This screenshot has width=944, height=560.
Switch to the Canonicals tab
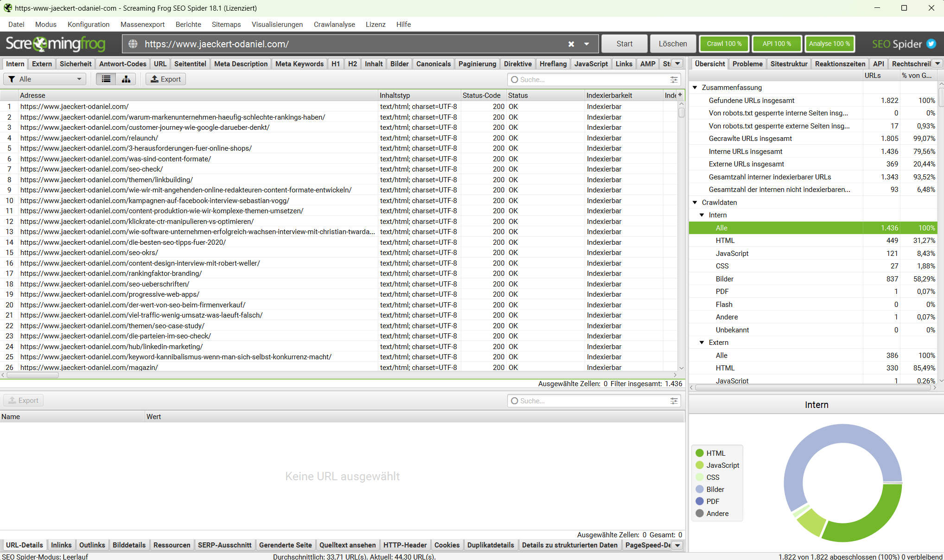434,64
